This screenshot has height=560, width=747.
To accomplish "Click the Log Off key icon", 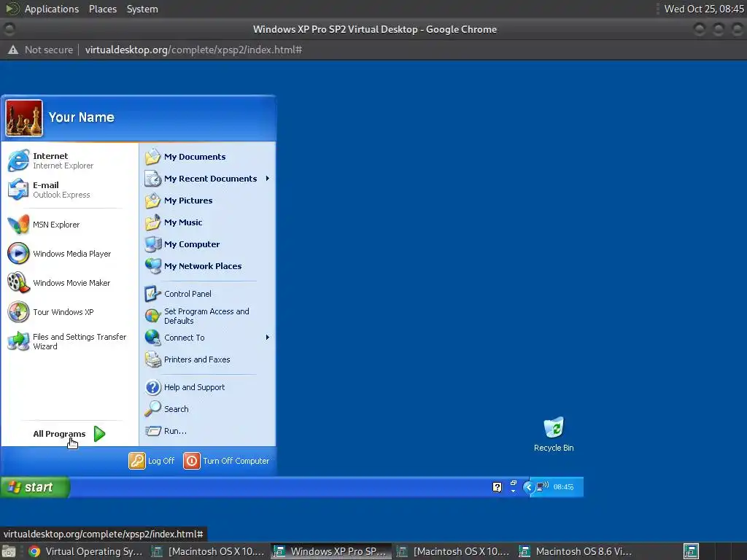I will [136, 461].
